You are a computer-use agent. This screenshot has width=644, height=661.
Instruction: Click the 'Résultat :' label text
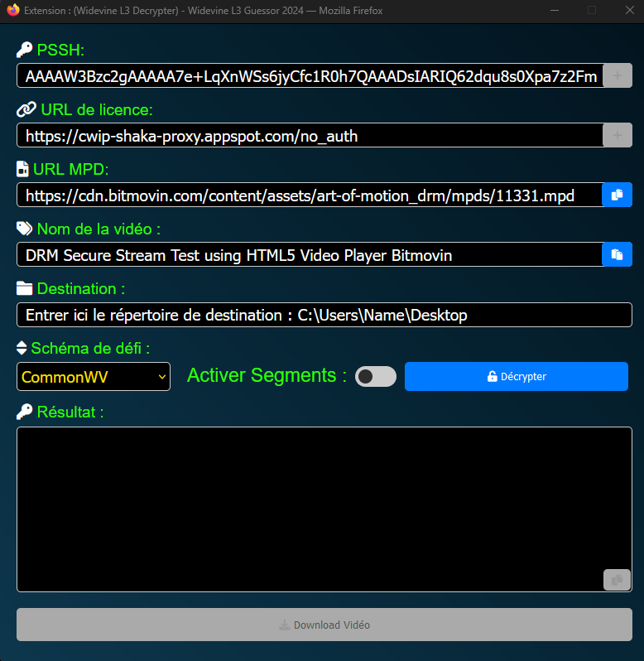point(70,413)
